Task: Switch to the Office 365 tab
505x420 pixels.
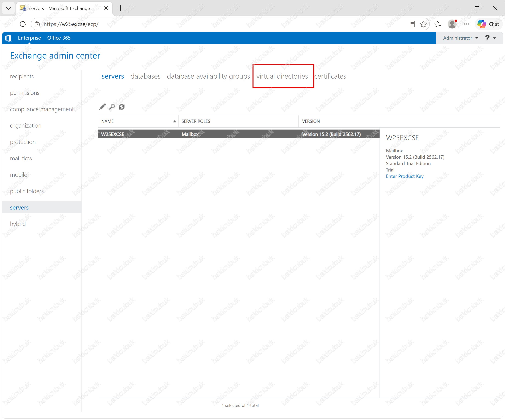Action: coord(59,38)
